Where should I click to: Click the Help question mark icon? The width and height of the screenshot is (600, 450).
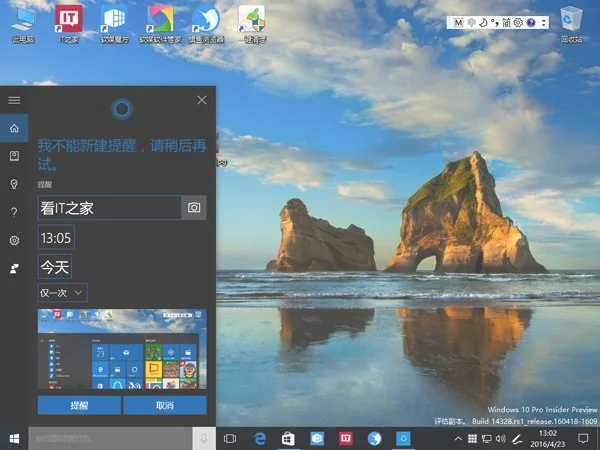tap(14, 213)
